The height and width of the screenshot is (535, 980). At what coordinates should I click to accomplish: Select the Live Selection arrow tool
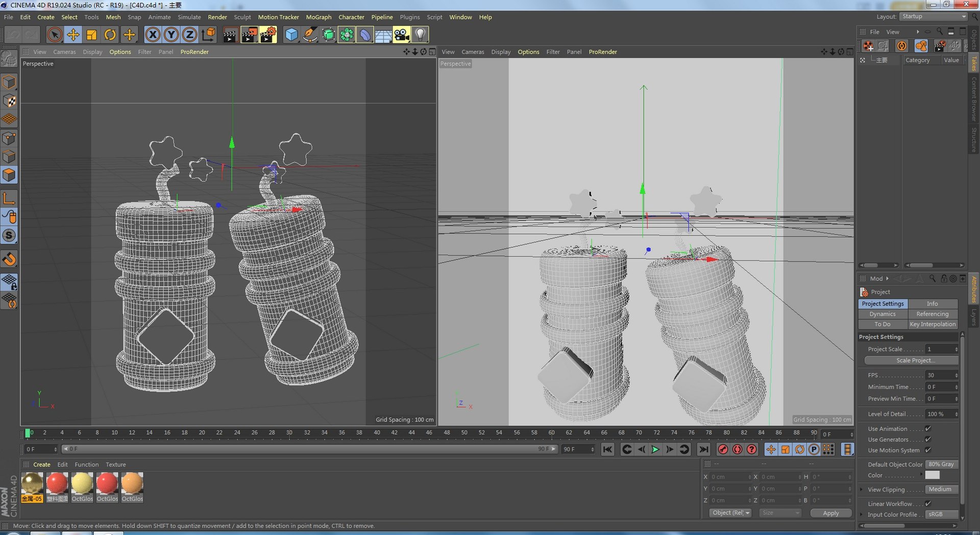[55, 35]
